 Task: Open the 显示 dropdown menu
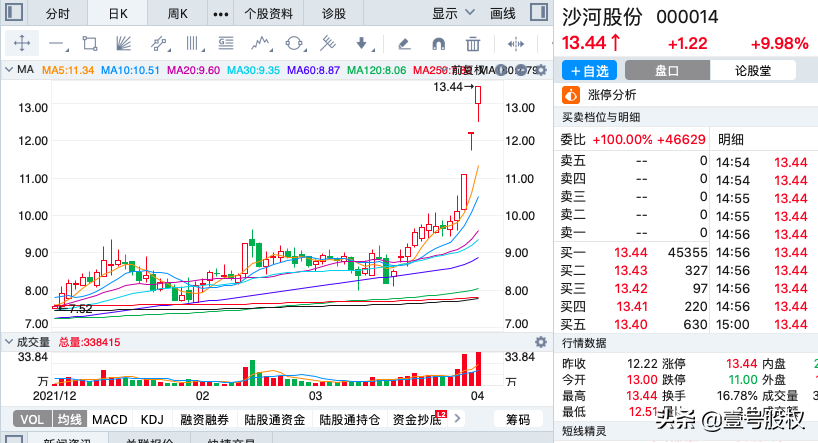(452, 14)
